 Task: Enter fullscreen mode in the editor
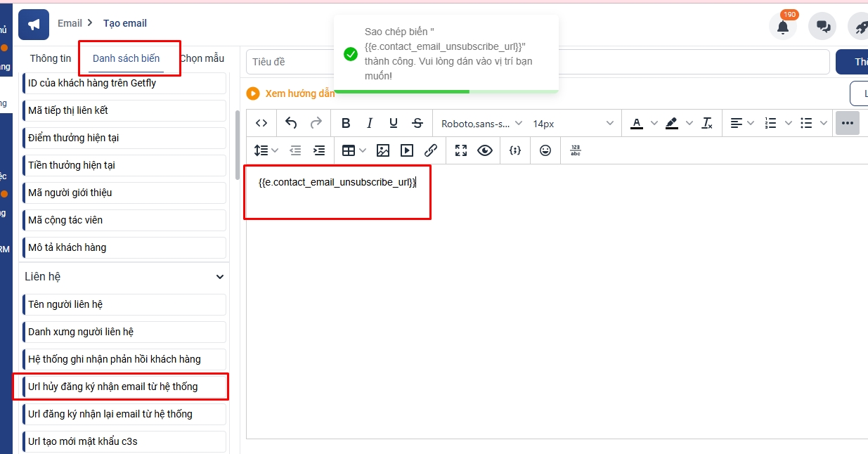click(461, 150)
